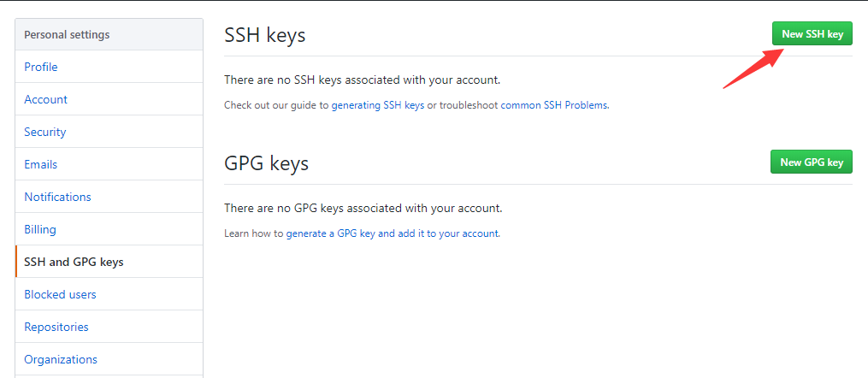Select the SSH and GPG keys item

tap(74, 262)
